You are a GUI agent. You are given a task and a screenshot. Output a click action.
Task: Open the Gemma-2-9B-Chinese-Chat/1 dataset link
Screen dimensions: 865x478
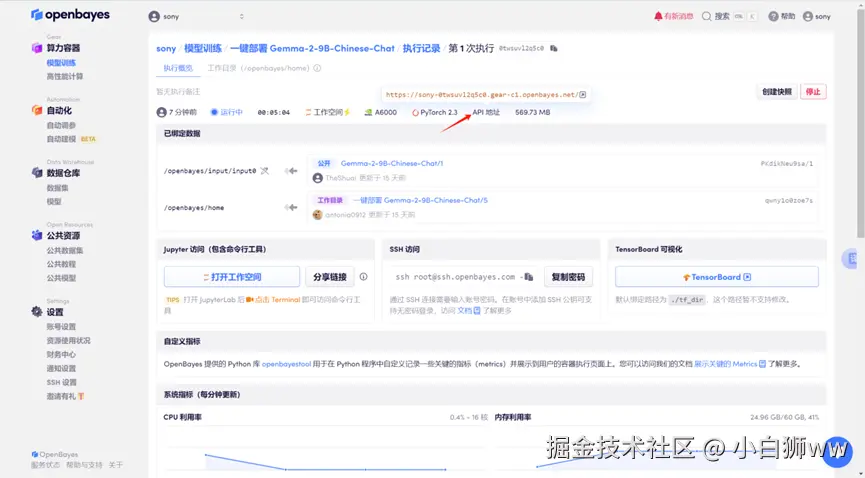392,163
